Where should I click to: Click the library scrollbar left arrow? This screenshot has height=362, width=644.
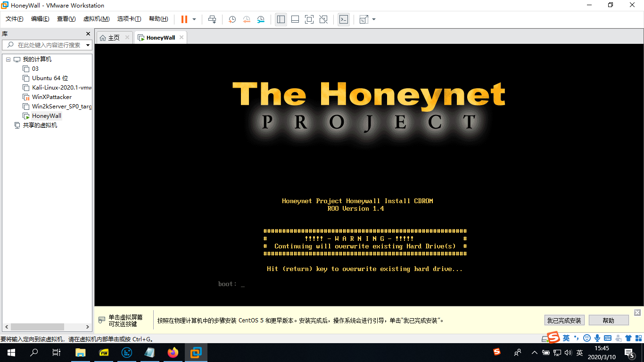pos(7,327)
